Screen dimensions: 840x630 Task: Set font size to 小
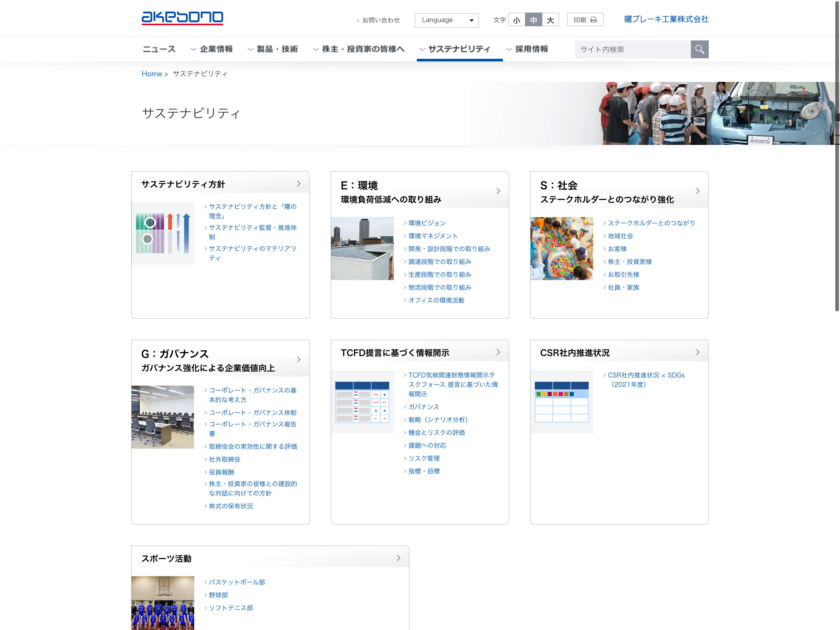click(x=516, y=20)
